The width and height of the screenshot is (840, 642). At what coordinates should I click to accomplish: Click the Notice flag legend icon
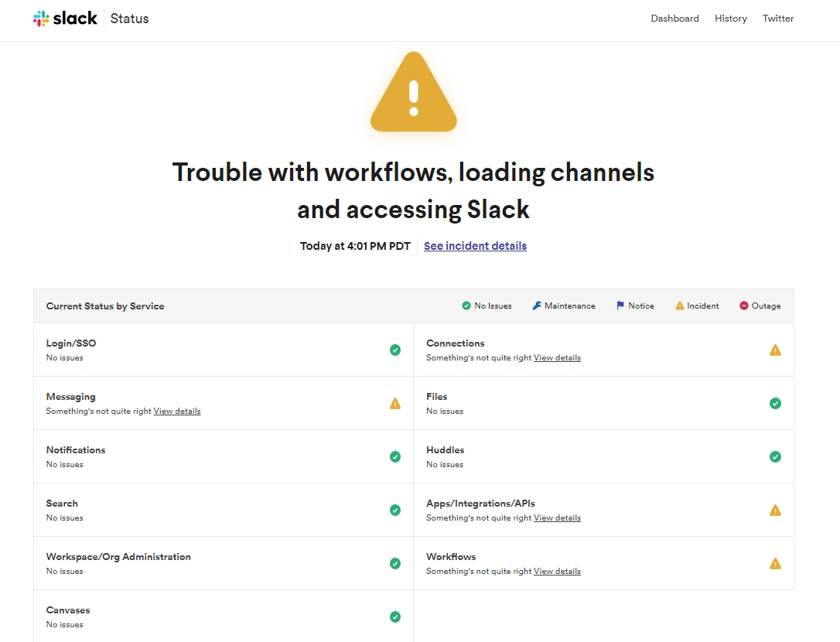(x=619, y=305)
